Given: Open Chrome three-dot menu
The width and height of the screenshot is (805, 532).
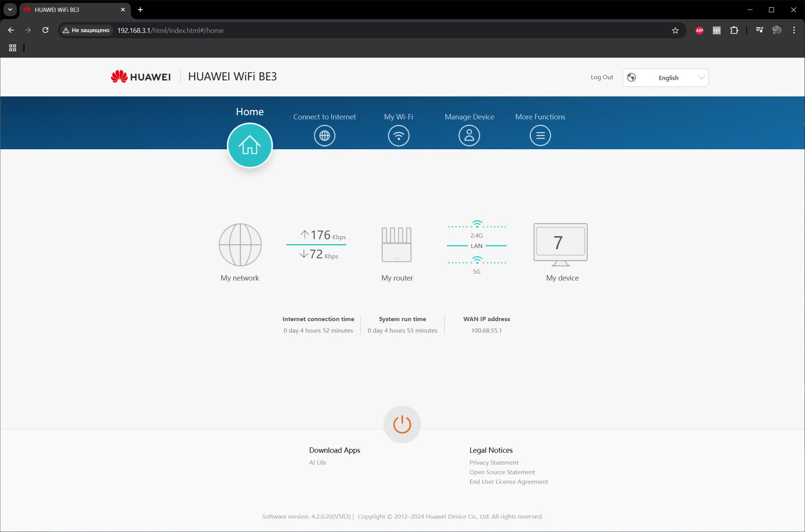Looking at the screenshot, I should tap(794, 30).
